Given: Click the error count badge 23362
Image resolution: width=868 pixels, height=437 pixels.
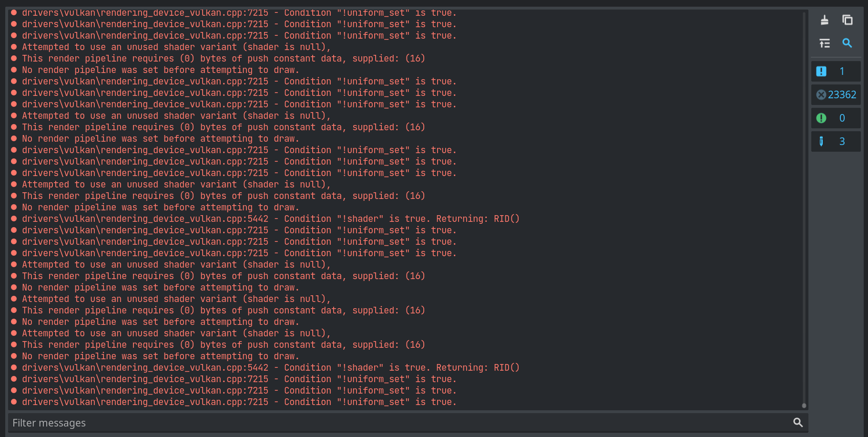Looking at the screenshot, I should (x=842, y=94).
